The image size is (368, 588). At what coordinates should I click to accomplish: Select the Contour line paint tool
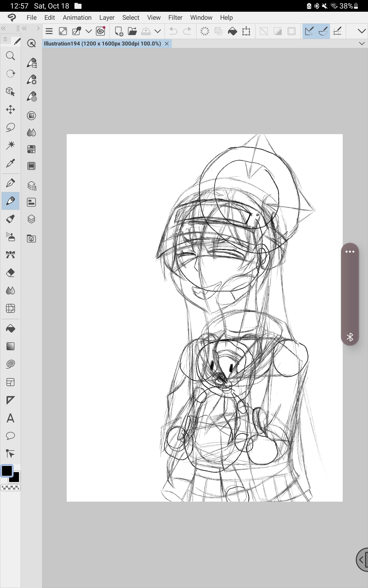coord(10,364)
